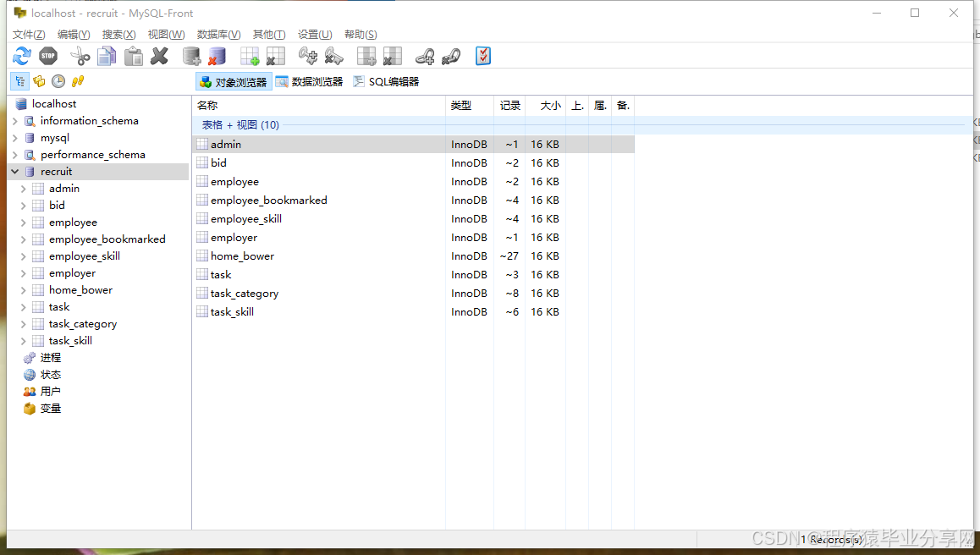Select bid row in object list
The height and width of the screenshot is (555, 980).
(413, 163)
